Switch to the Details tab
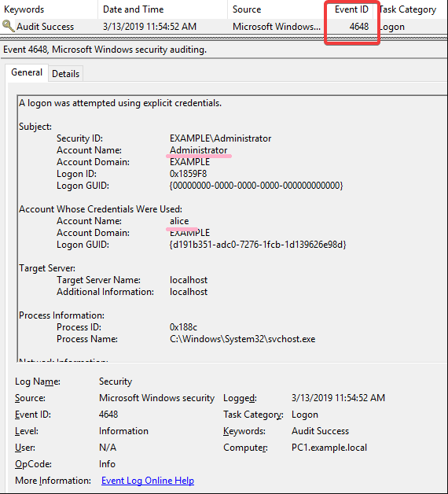This screenshot has width=448, height=494. pyautogui.click(x=65, y=74)
